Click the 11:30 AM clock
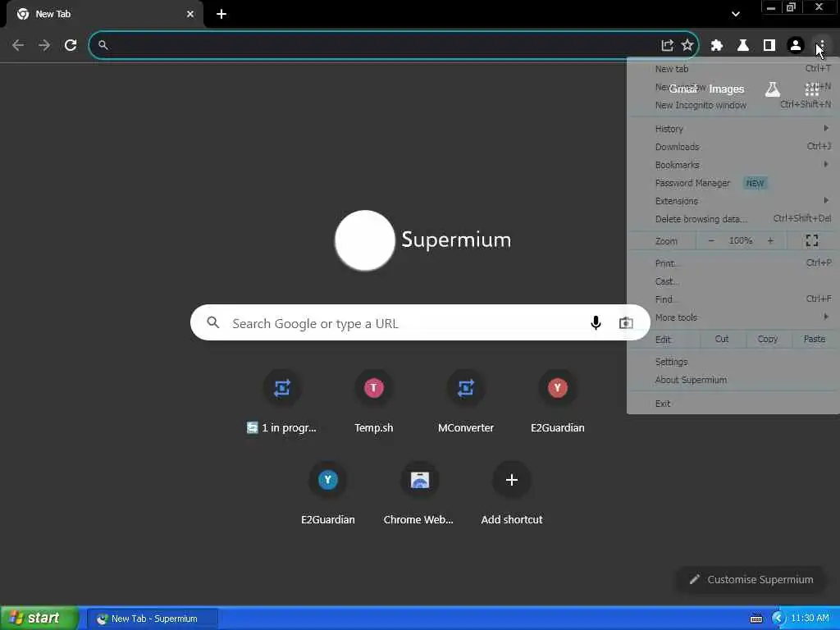The image size is (840, 630). (x=810, y=619)
